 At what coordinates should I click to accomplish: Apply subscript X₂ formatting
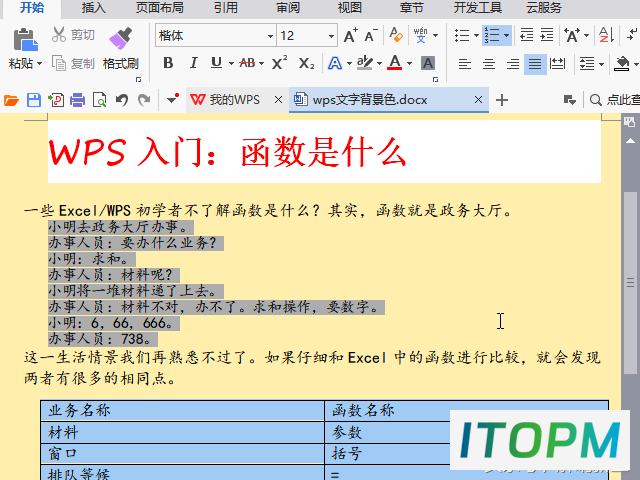tap(307, 63)
